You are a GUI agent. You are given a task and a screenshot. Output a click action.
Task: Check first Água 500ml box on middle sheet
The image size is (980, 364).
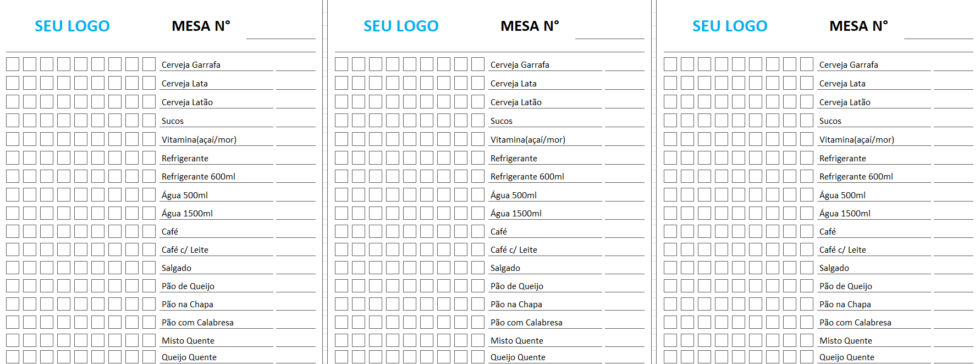[x=342, y=195]
